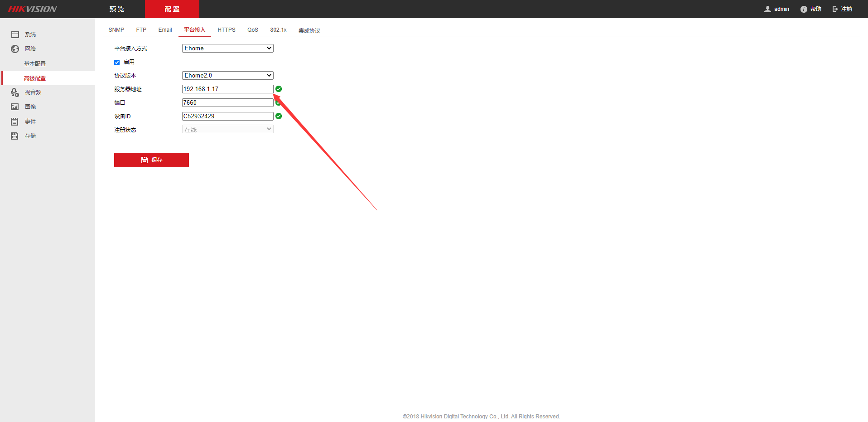
Task: Click the Hikvision logo
Action: 32,9
